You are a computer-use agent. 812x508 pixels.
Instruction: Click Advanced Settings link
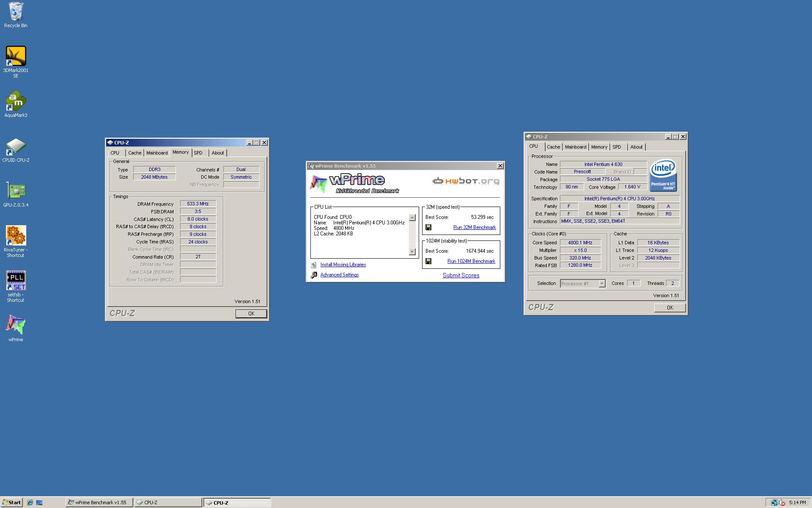340,275
